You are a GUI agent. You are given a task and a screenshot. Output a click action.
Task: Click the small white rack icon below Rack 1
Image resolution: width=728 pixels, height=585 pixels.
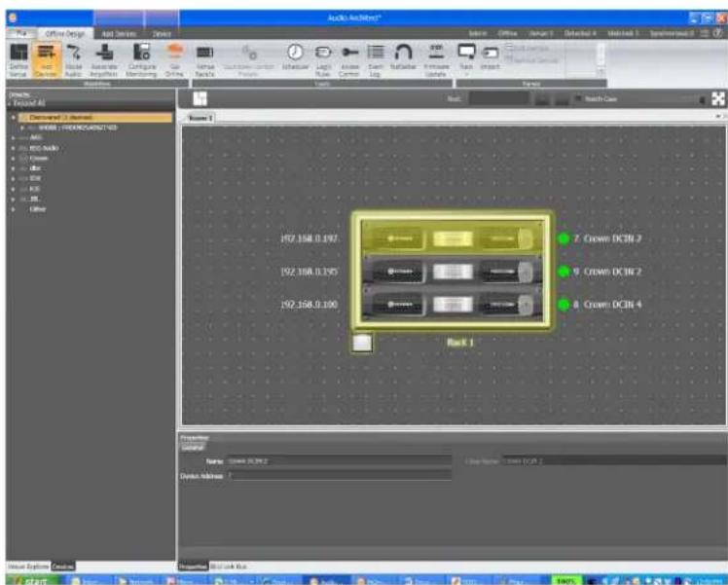click(x=362, y=343)
